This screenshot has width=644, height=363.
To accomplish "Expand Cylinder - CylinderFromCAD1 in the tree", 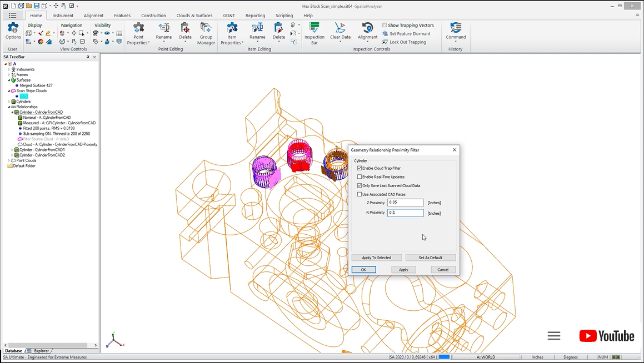I will (13, 149).
